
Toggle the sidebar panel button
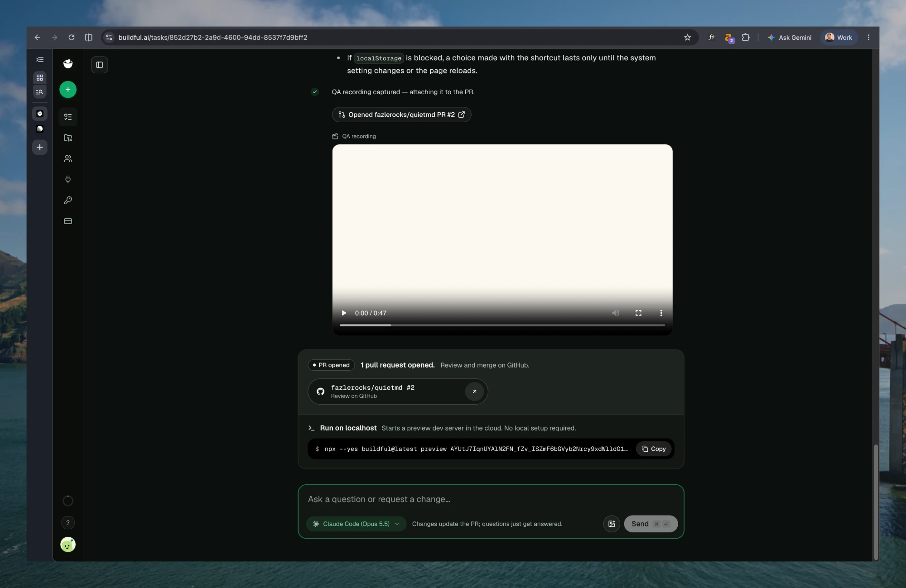100,65
